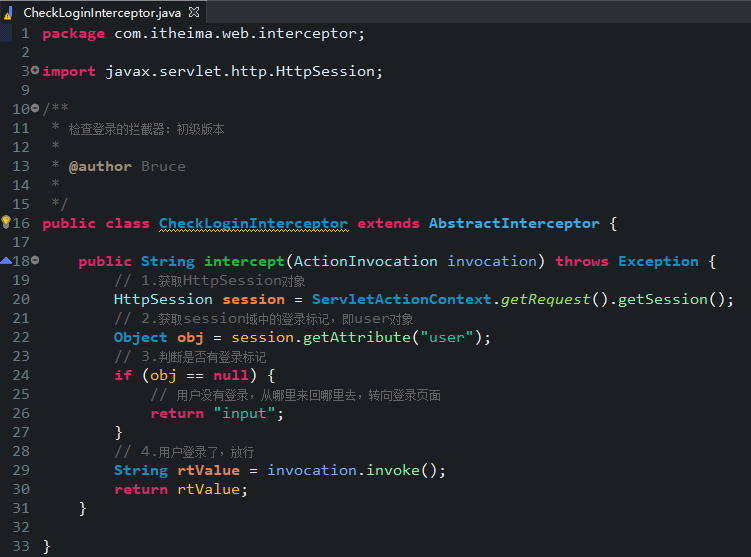Viewport: 751px width, 557px height.
Task: Select the CheckLoginInterceptor.java editor tab
Action: tap(102, 12)
